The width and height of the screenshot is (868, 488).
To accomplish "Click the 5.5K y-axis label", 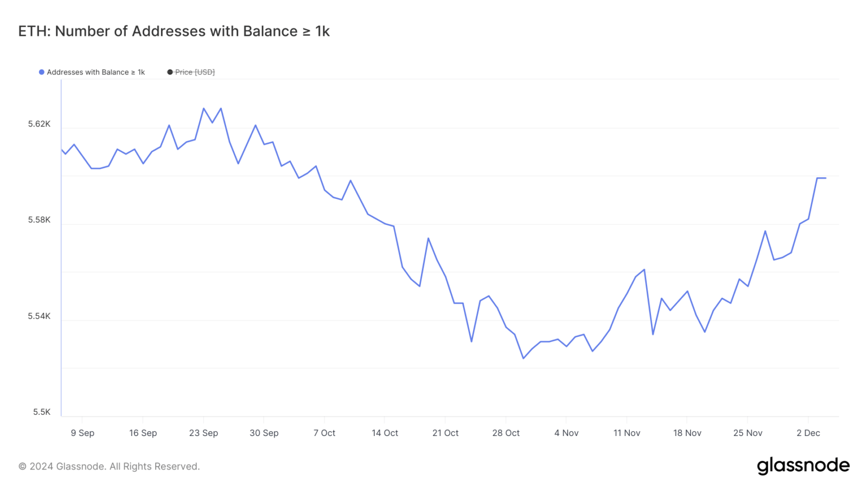I will [42, 412].
